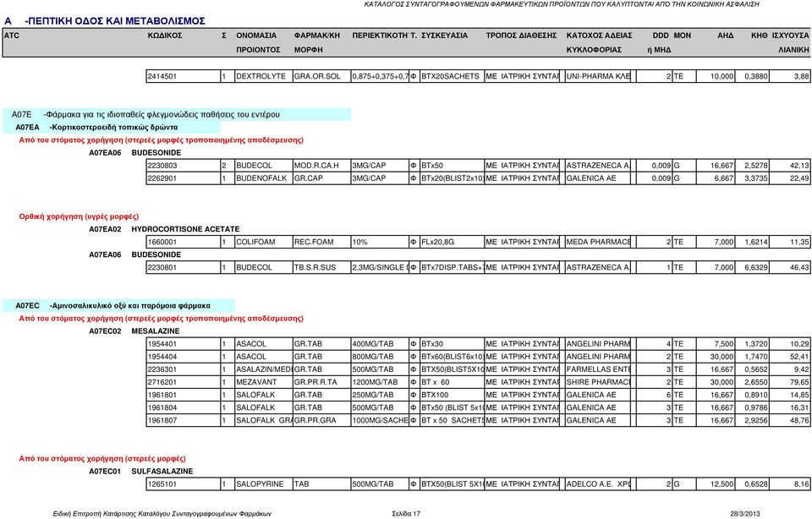Click 800MG/TAB strength in ASACOL row
The image size is (812, 519).
pos(380,357)
